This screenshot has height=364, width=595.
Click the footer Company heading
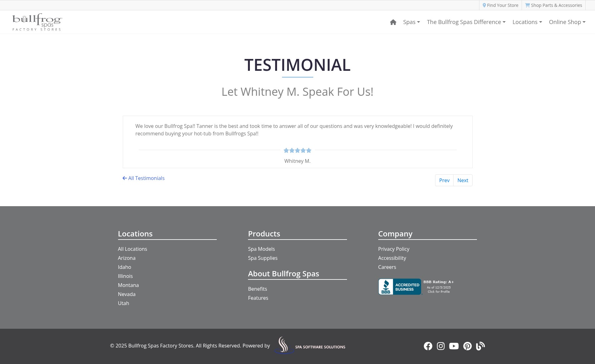395,234
